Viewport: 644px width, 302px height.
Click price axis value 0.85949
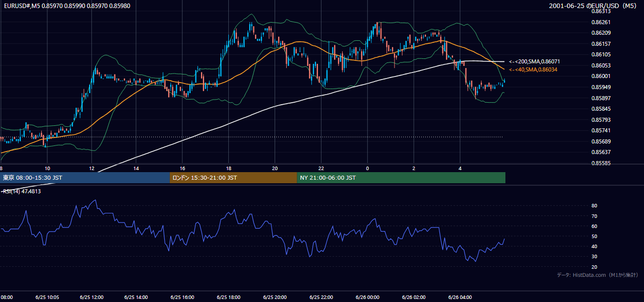pos(601,87)
